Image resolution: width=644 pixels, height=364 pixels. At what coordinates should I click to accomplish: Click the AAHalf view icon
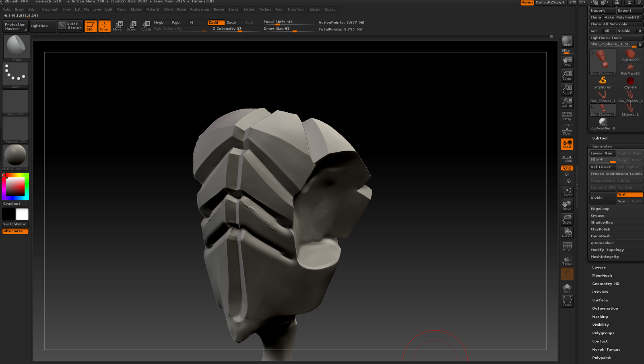[x=567, y=102]
